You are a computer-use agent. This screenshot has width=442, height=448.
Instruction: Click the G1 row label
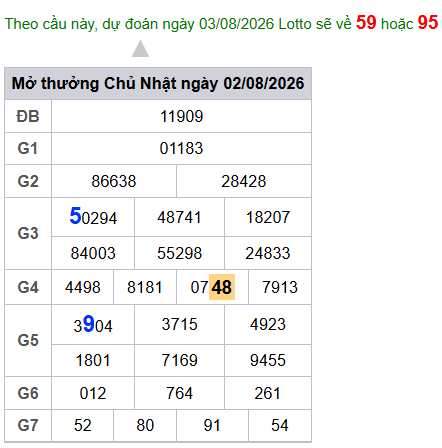tap(28, 149)
